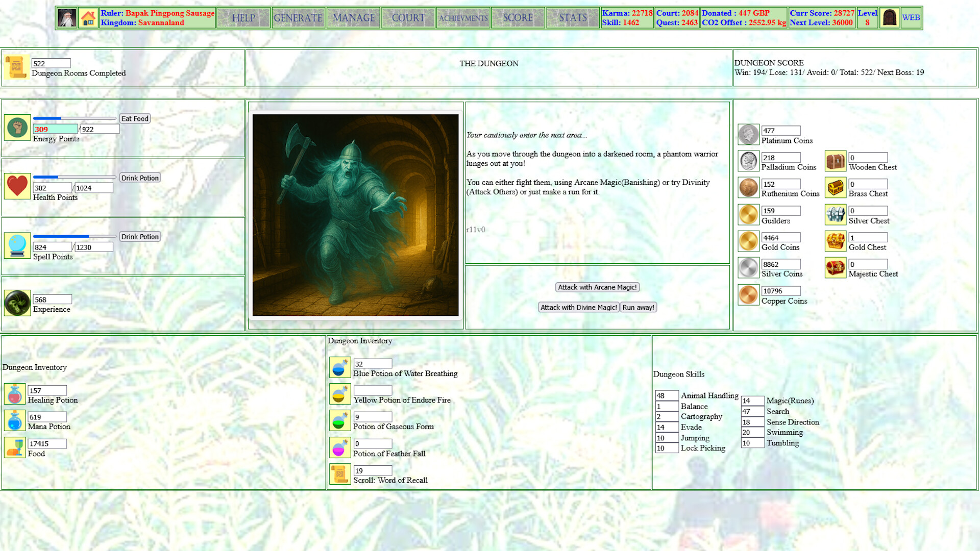
Task: Go home via the house icon
Action: 88,18
